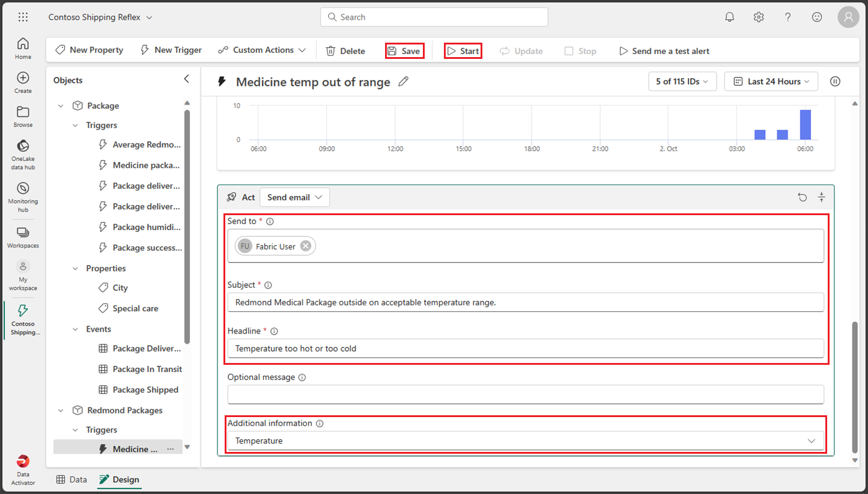Open OneLake data hub

coord(23,155)
